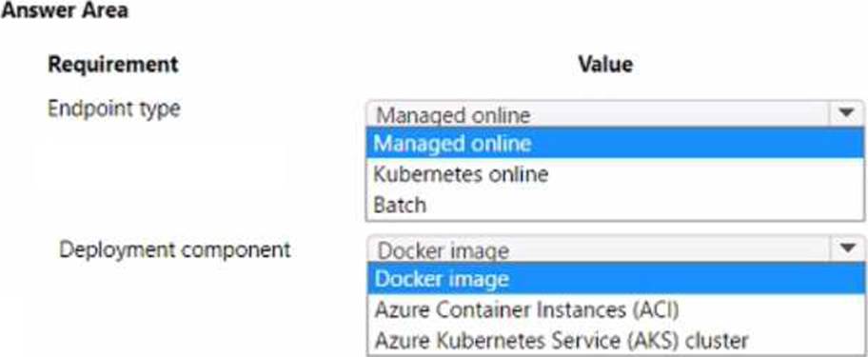
Task: Select the highlighted Docker image option
Action: 615,279
